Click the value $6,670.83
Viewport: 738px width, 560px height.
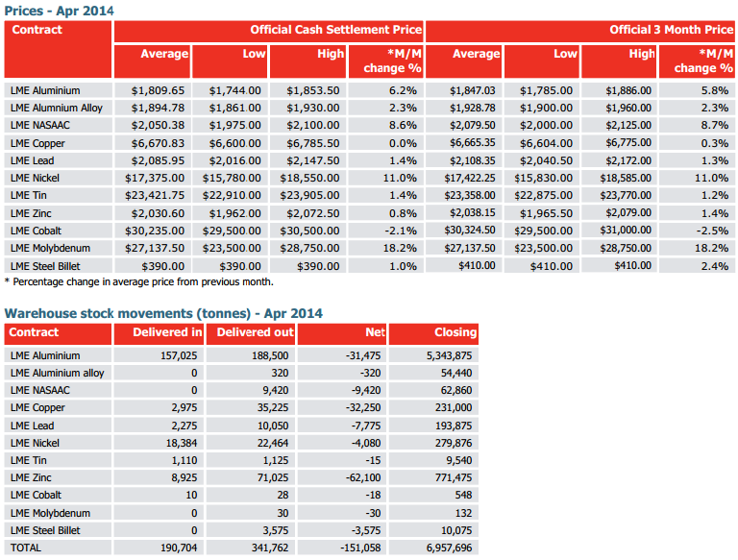click(158, 143)
